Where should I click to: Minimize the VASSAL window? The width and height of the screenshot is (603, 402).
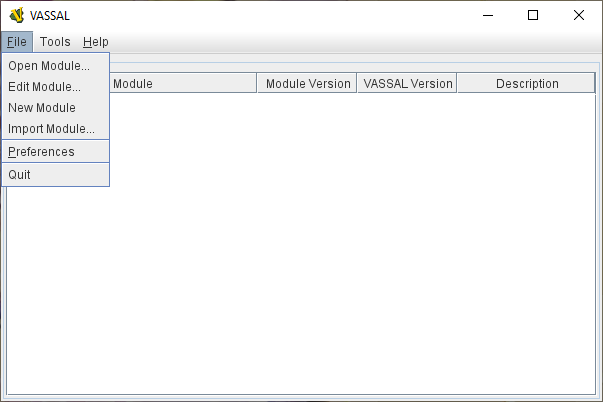point(488,15)
